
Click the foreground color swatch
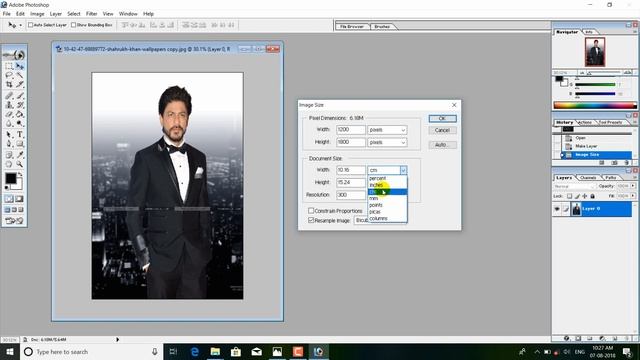pos(11,178)
